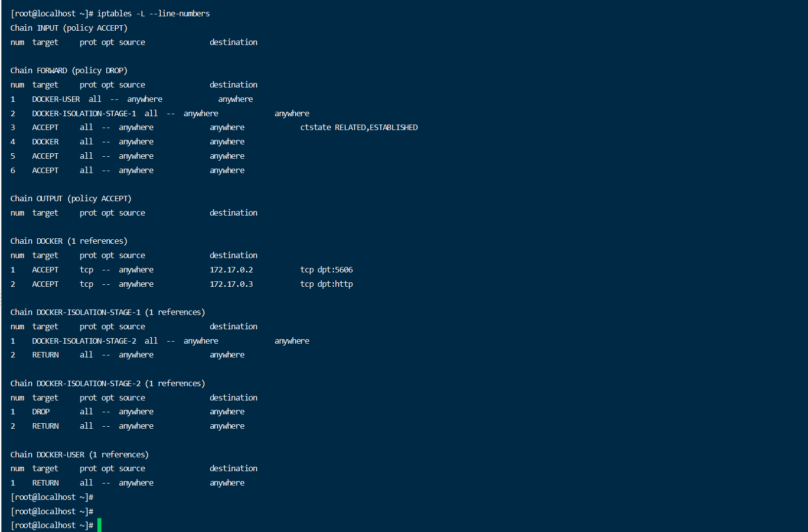Screen dimensions: 808x532
Task: Click the green terminal cursor block
Action: 99,525
